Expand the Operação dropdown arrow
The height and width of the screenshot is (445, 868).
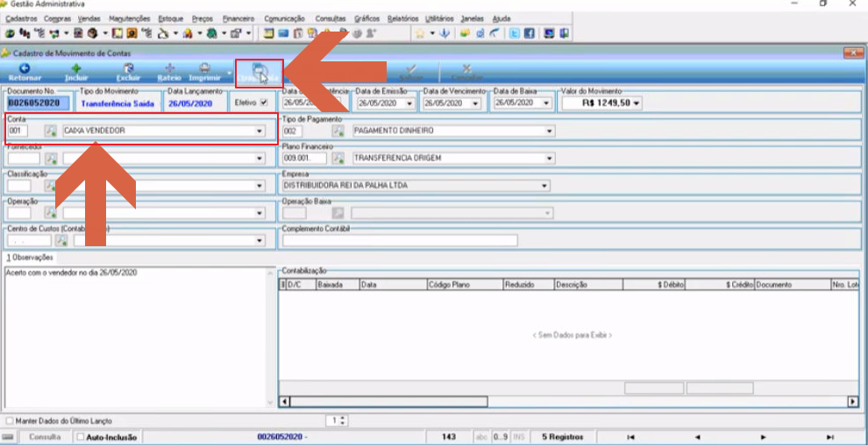click(x=259, y=213)
